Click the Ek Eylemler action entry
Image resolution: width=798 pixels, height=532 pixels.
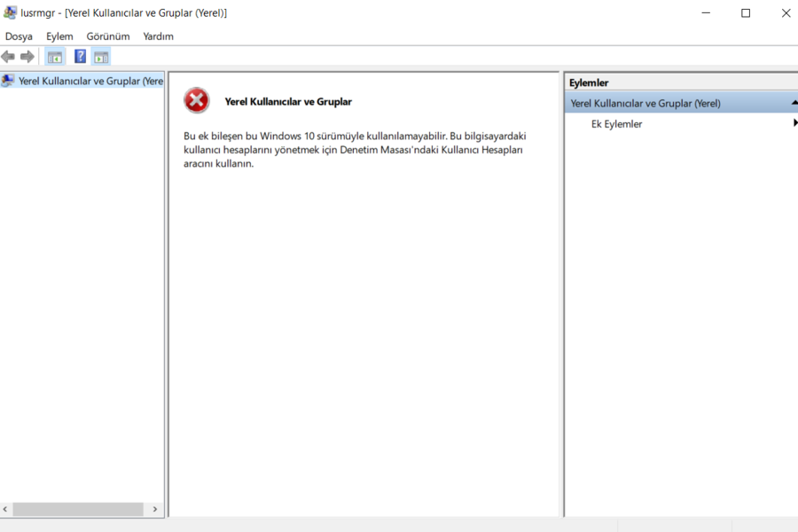[x=616, y=124]
